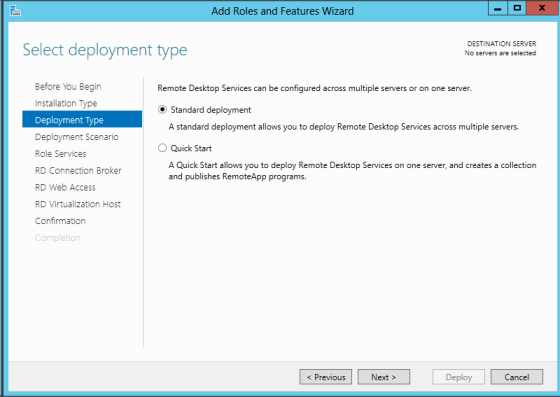Screen dimensions: 560x397
Task: Click the Completion step in sidebar
Action: [58, 237]
